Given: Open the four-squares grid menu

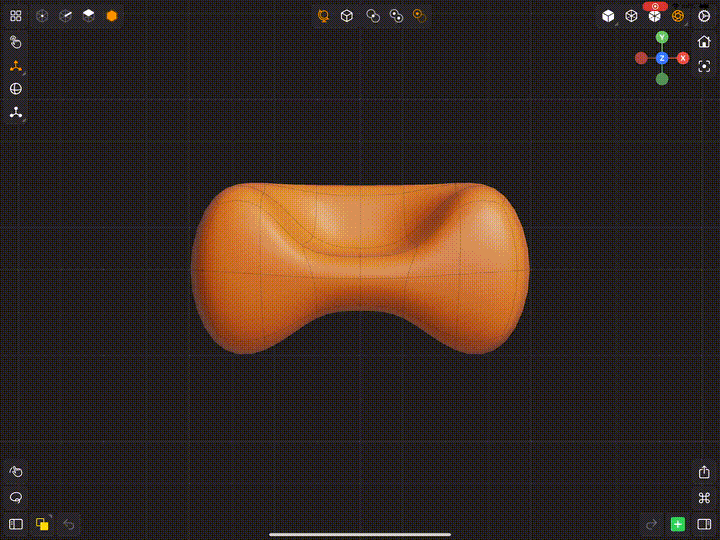Looking at the screenshot, I should pos(16,16).
